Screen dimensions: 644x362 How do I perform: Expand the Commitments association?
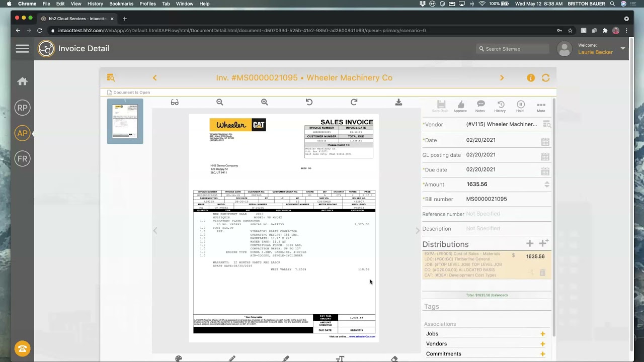click(x=543, y=354)
